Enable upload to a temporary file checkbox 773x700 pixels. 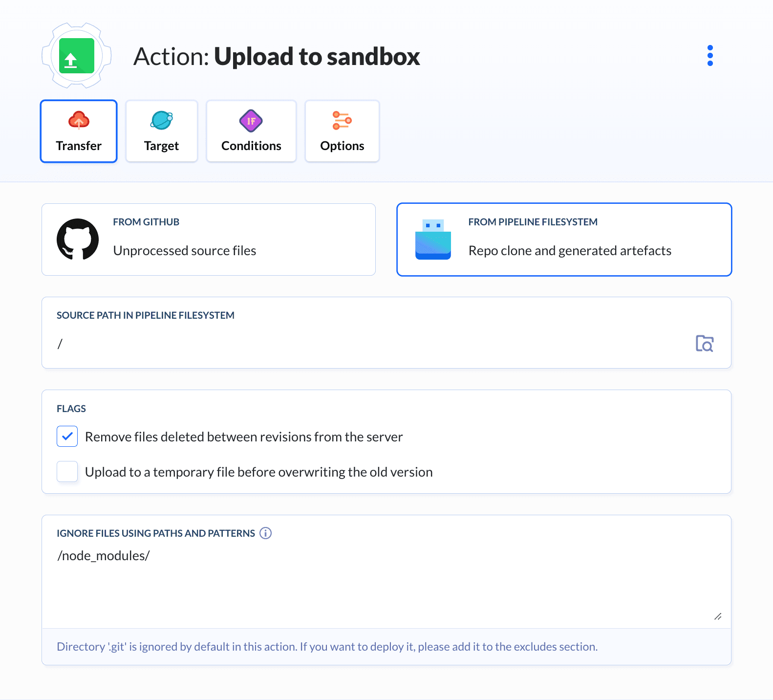(x=67, y=472)
